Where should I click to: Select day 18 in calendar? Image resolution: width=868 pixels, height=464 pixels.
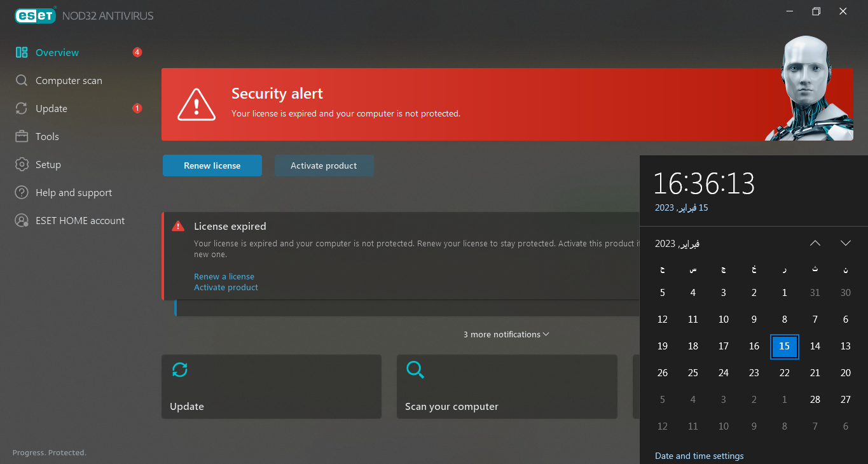click(x=693, y=346)
